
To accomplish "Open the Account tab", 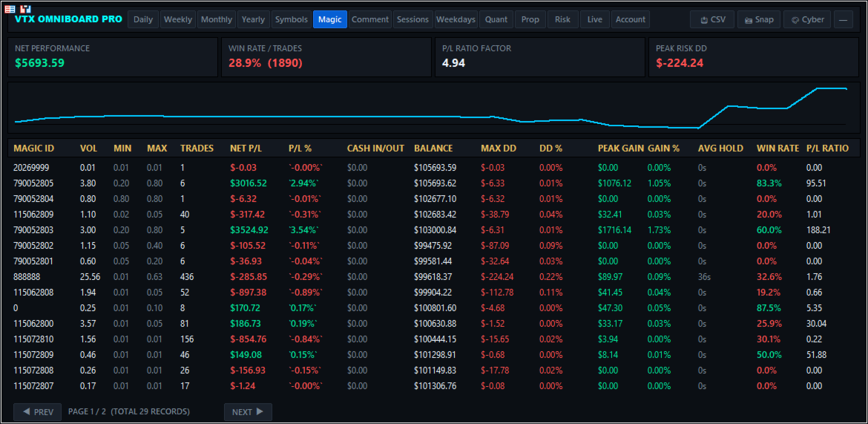I will tap(631, 19).
